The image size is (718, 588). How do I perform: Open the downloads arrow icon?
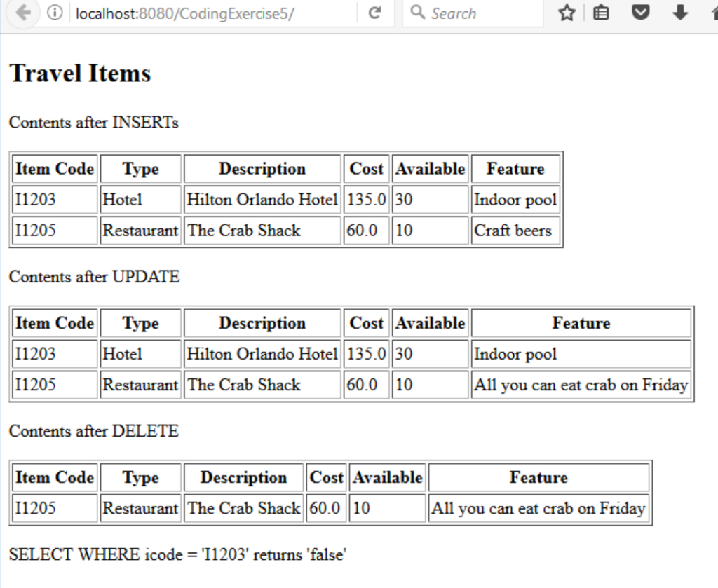click(678, 12)
